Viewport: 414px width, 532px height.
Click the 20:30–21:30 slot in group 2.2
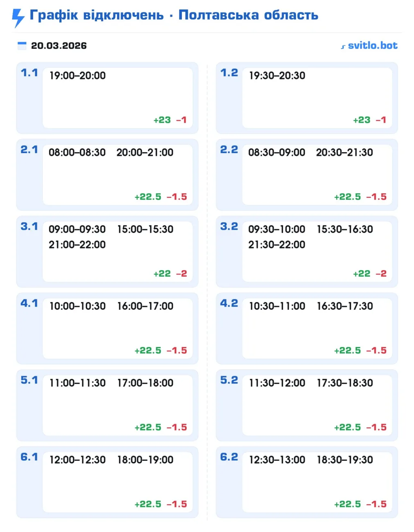[344, 152]
